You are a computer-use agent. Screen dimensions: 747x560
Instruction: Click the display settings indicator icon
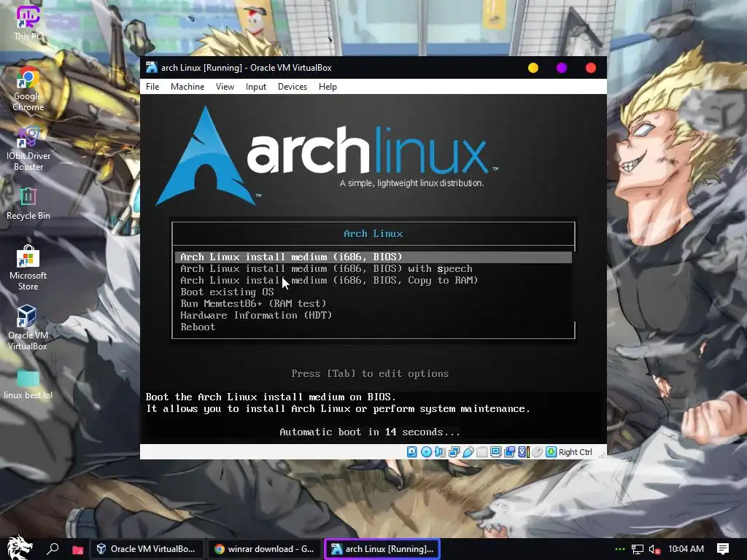(495, 452)
